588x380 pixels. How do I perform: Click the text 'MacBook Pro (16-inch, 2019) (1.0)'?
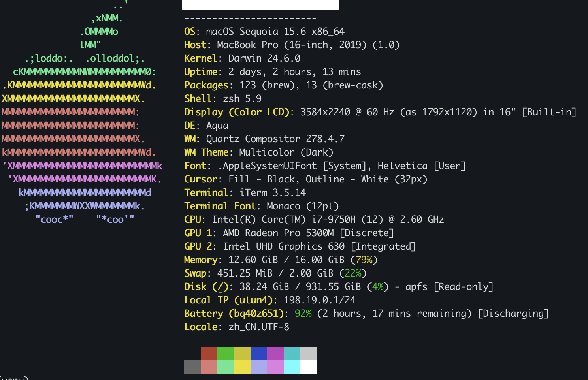309,45
